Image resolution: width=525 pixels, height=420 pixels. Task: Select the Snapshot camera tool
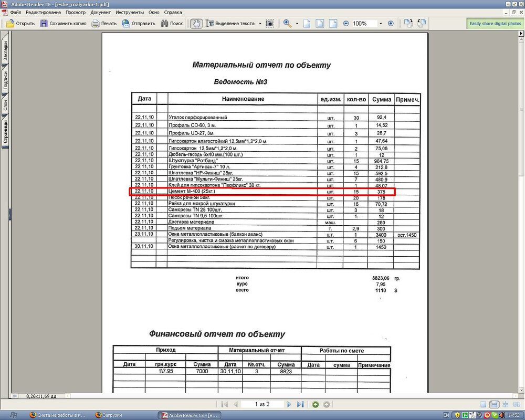tap(269, 24)
